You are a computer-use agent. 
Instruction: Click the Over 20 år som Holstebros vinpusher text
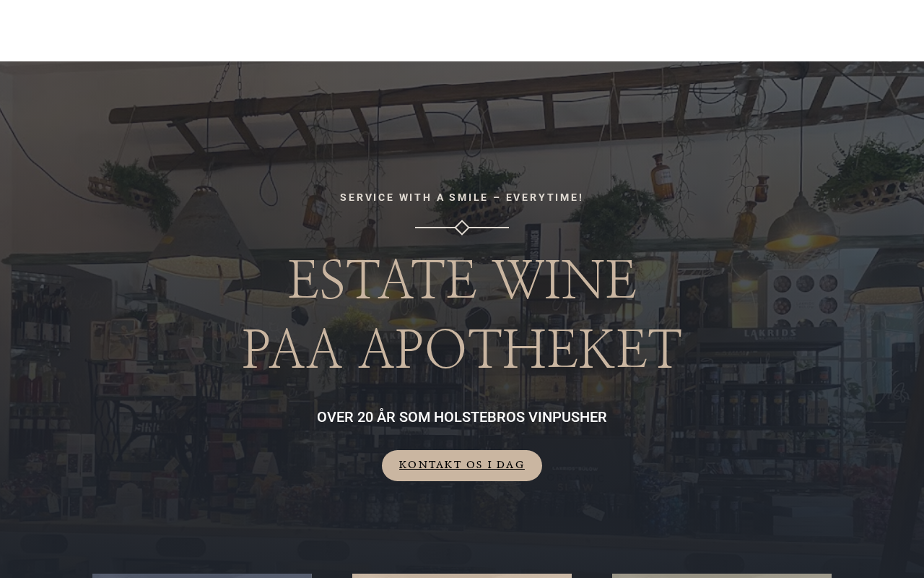click(x=462, y=417)
